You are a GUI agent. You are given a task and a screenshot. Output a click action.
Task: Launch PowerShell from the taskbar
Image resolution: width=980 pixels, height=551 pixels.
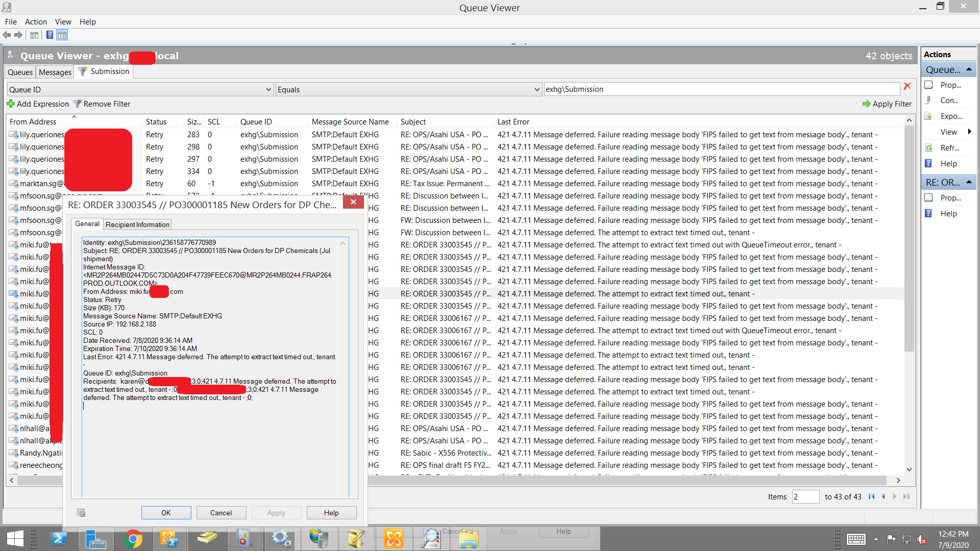(x=59, y=539)
